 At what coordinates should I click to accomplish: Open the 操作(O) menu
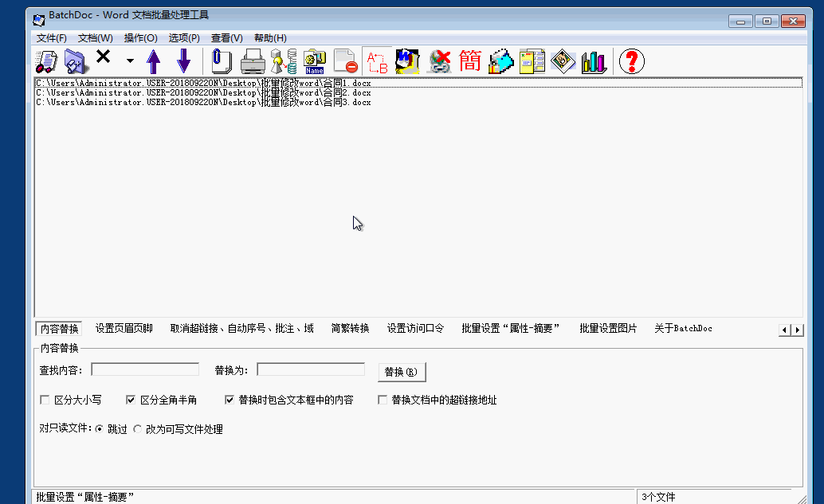click(x=140, y=37)
